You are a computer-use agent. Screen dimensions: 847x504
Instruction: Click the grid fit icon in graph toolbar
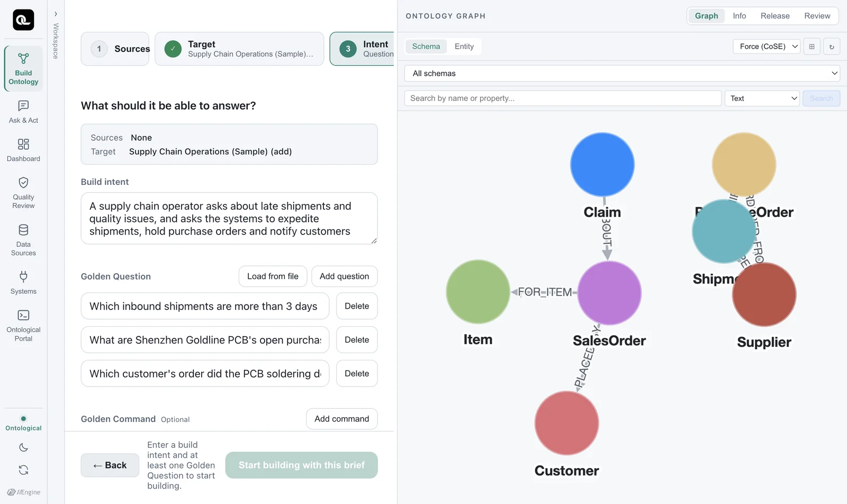[812, 47]
